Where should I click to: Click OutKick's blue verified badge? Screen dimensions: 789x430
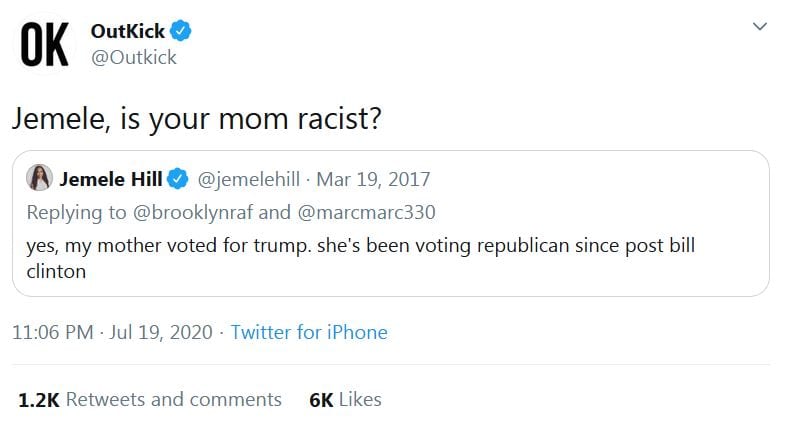pos(181,32)
